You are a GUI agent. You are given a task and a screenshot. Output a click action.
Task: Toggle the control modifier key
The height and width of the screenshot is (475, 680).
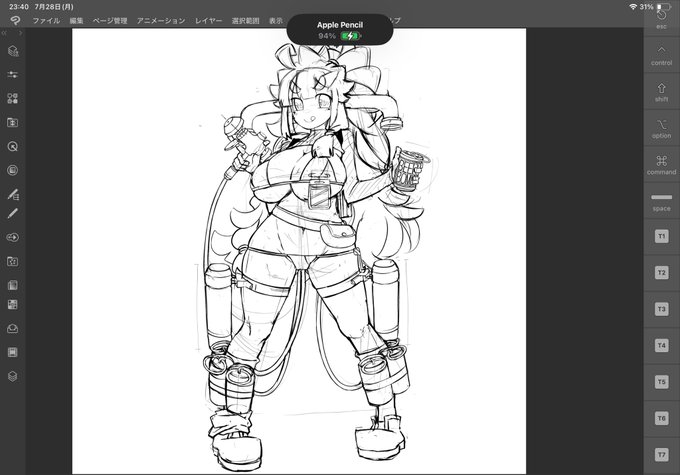point(661,56)
